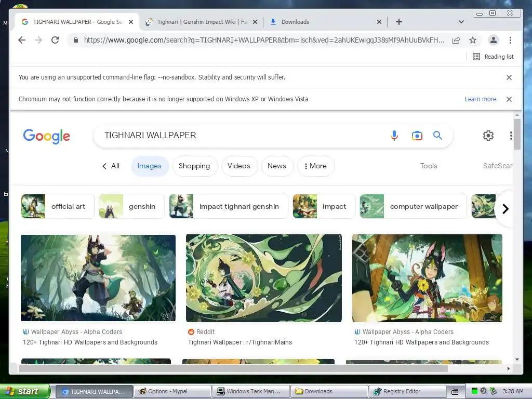Click the horizontal scroll right arrow
Screen dimensions: 532x399
508,368
